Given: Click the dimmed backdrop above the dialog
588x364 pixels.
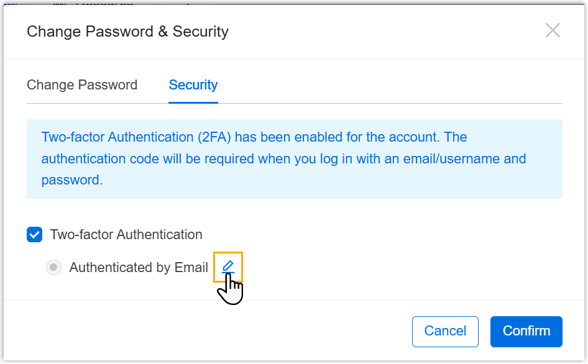Looking at the screenshot, I should [x=311, y=2].
